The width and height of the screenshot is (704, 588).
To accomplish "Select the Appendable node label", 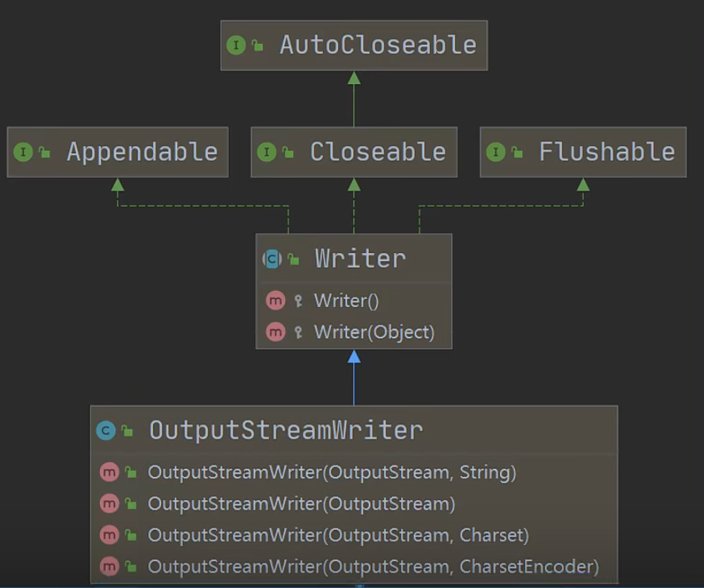I will coord(142,151).
